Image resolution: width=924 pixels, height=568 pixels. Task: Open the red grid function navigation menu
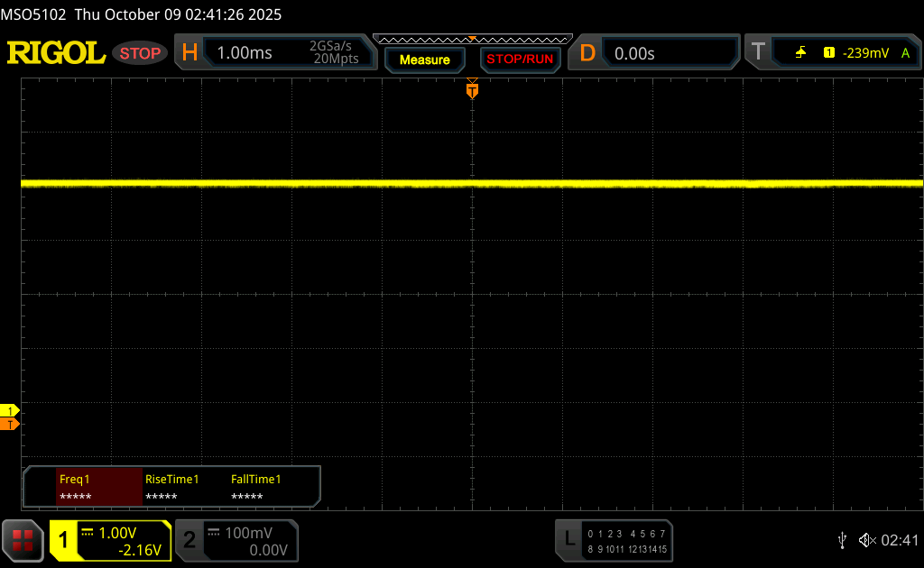(23, 540)
